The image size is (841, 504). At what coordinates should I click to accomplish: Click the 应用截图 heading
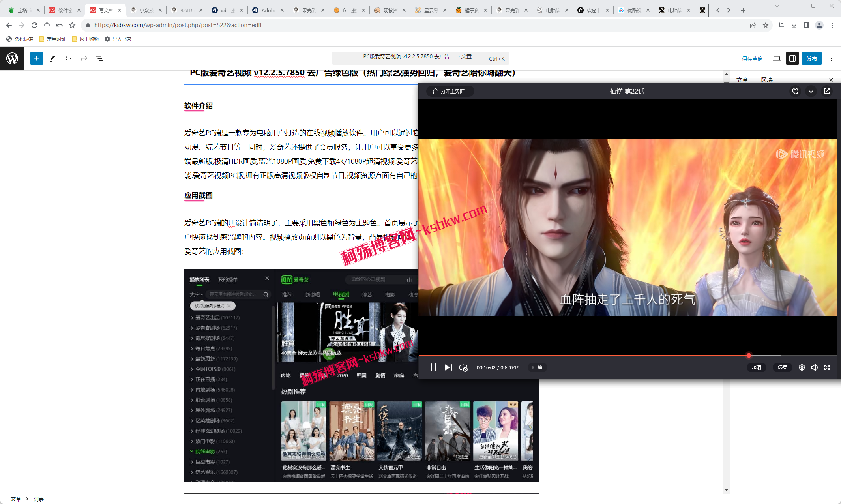click(199, 195)
